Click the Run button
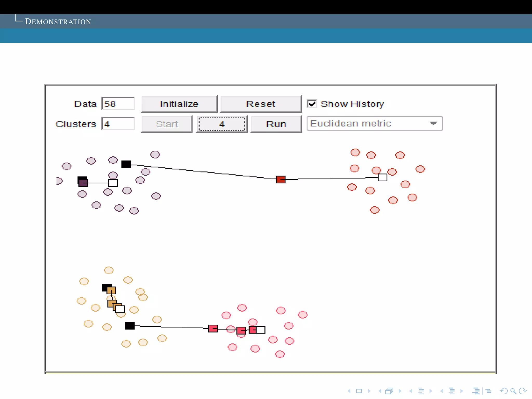This screenshot has width=532, height=399. [276, 124]
